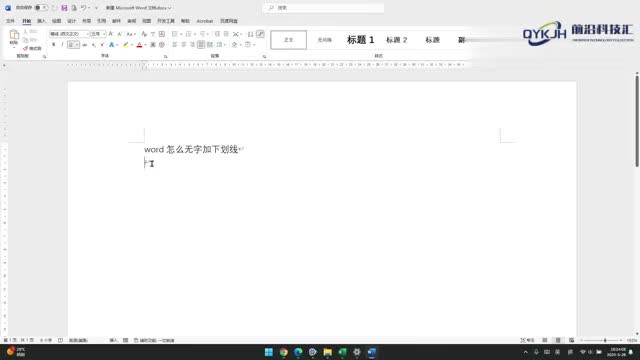Click the Sort icon in paragraph group
This screenshot has height=360, width=640.
coord(251,34)
